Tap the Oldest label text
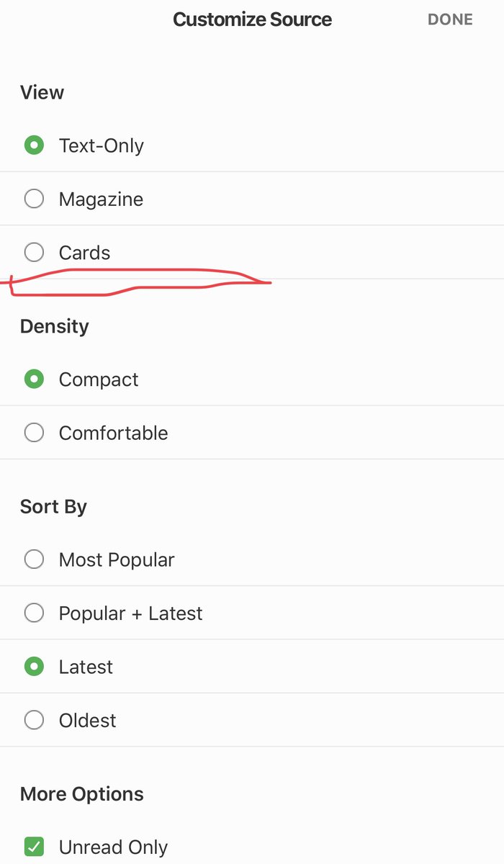Image resolution: width=504 pixels, height=864 pixels. (x=88, y=721)
